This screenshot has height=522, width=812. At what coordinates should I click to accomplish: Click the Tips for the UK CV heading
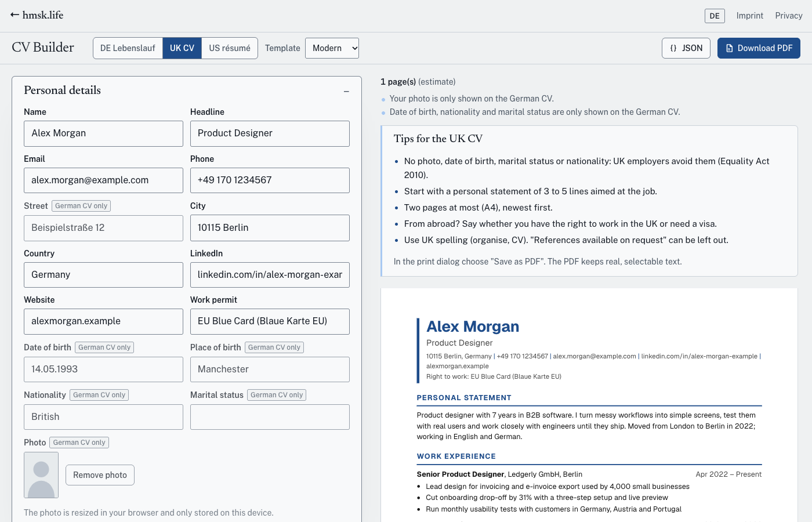[x=438, y=139]
